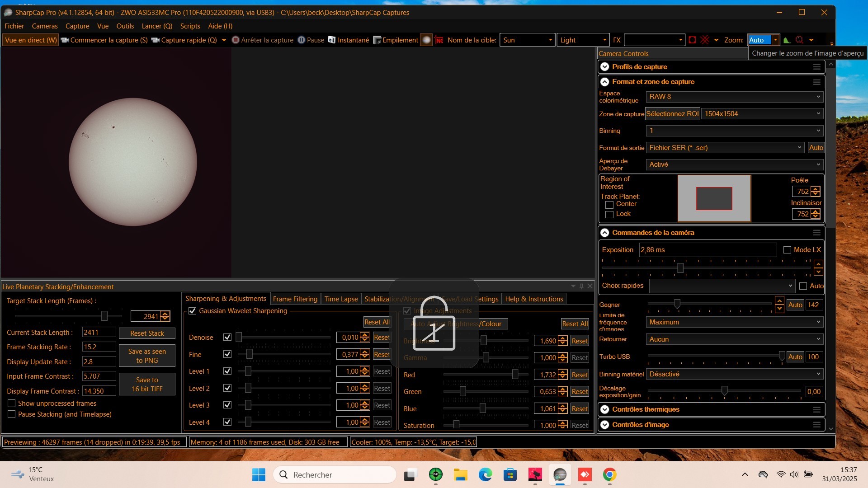Switch to the Help & Instructions tab
Viewport: 868px width, 488px height.
point(534,299)
